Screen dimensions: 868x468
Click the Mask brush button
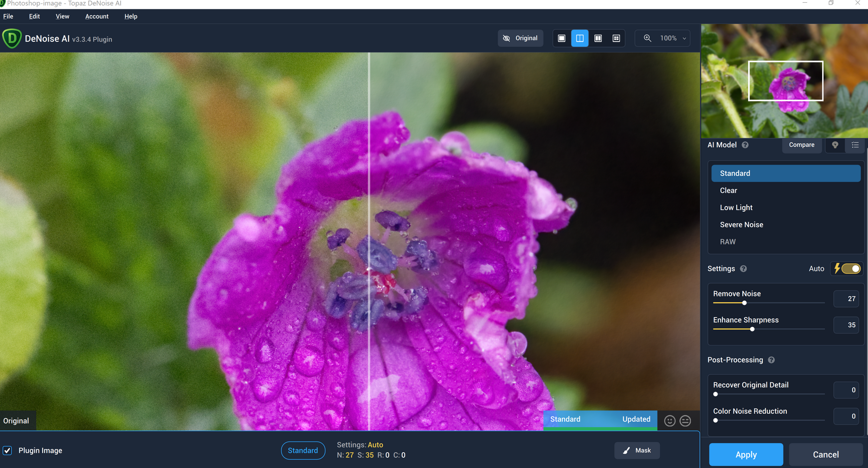(x=637, y=450)
